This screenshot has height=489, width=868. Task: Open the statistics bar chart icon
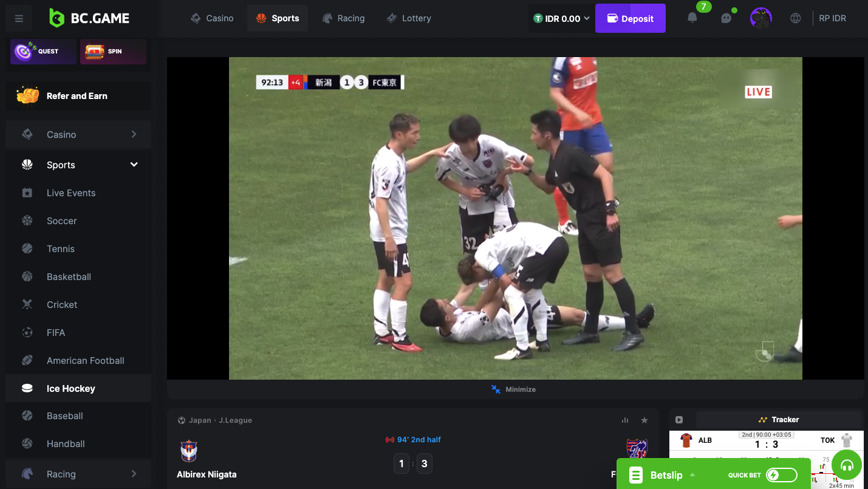(625, 420)
